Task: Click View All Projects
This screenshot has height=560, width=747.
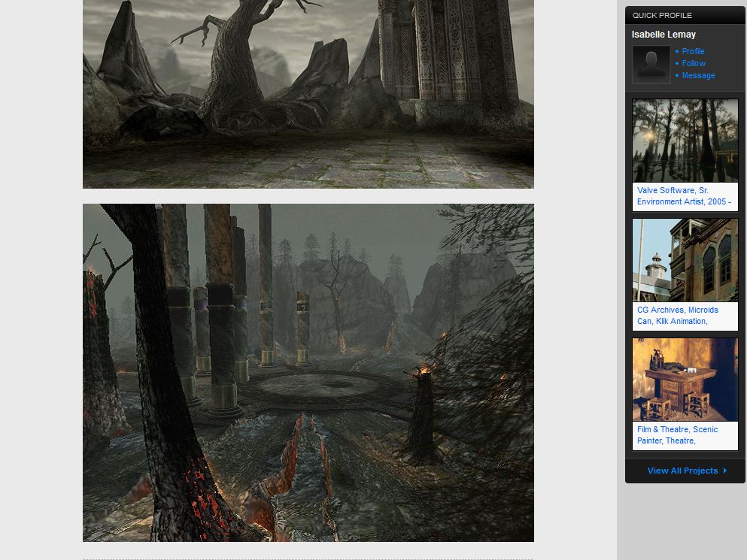Action: (x=682, y=471)
